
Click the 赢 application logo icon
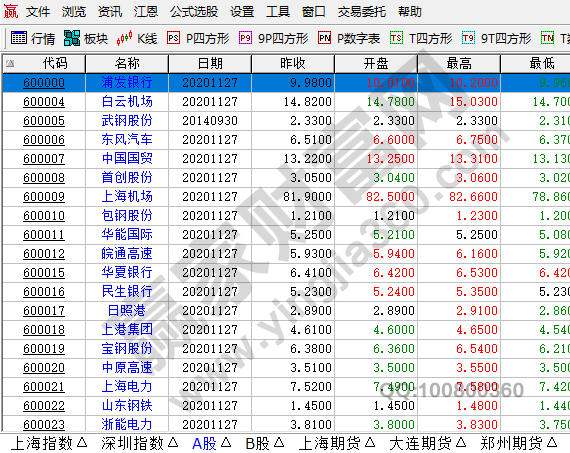click(10, 11)
